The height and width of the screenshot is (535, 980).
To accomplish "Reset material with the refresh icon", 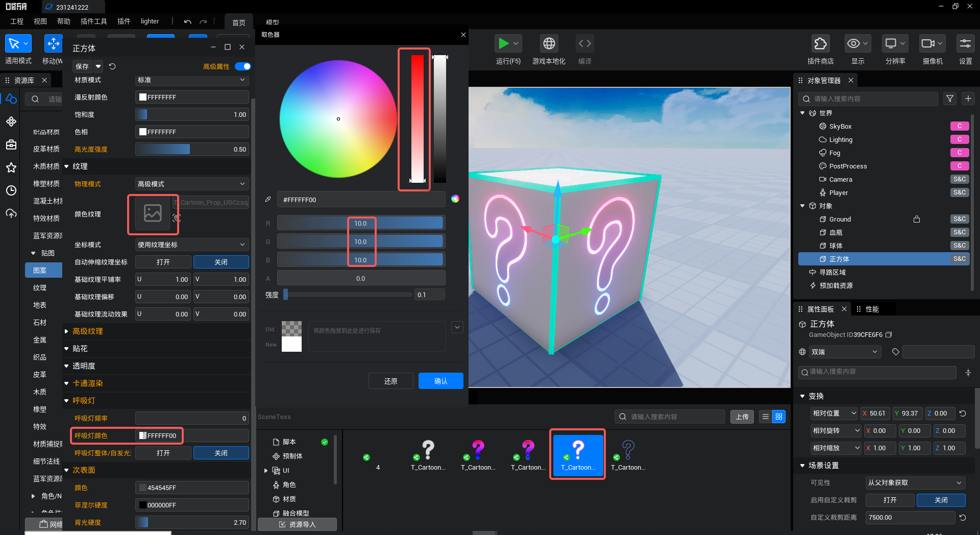I will pos(112,66).
